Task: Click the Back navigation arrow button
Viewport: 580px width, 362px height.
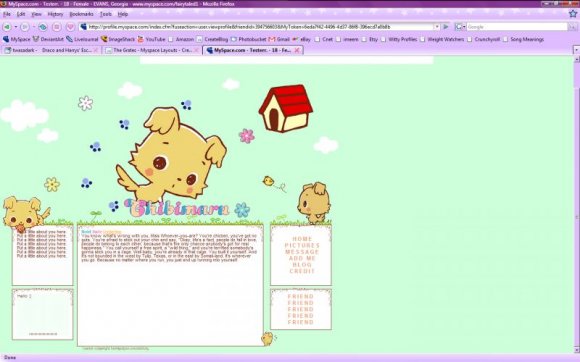Action: tap(7, 27)
